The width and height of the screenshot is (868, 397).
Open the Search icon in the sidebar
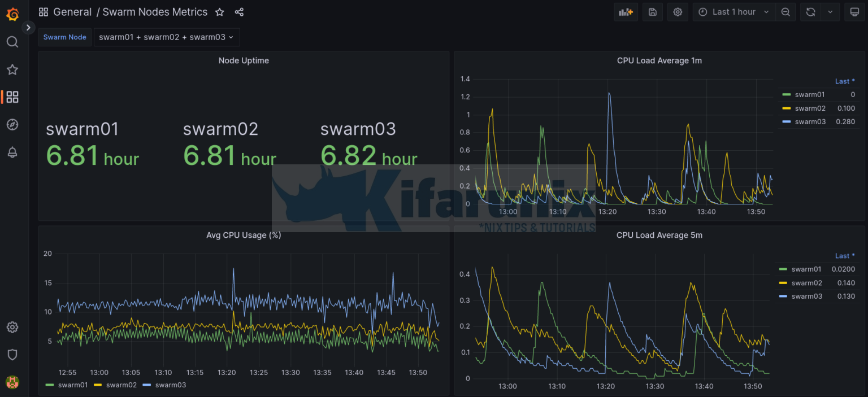12,41
